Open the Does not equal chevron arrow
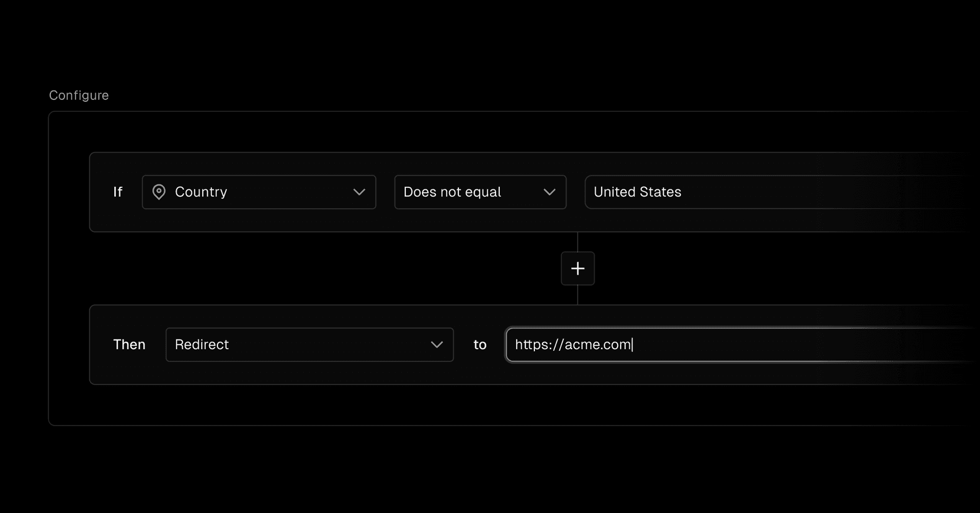 (x=549, y=192)
